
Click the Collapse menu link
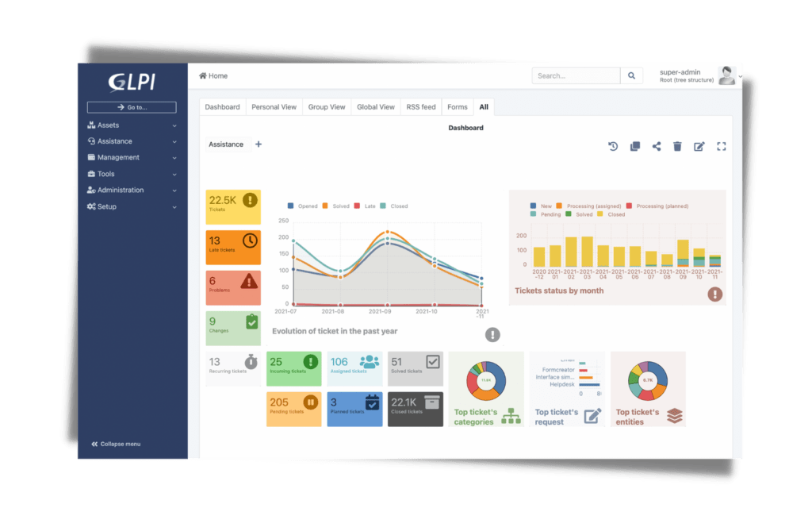pyautogui.click(x=116, y=444)
